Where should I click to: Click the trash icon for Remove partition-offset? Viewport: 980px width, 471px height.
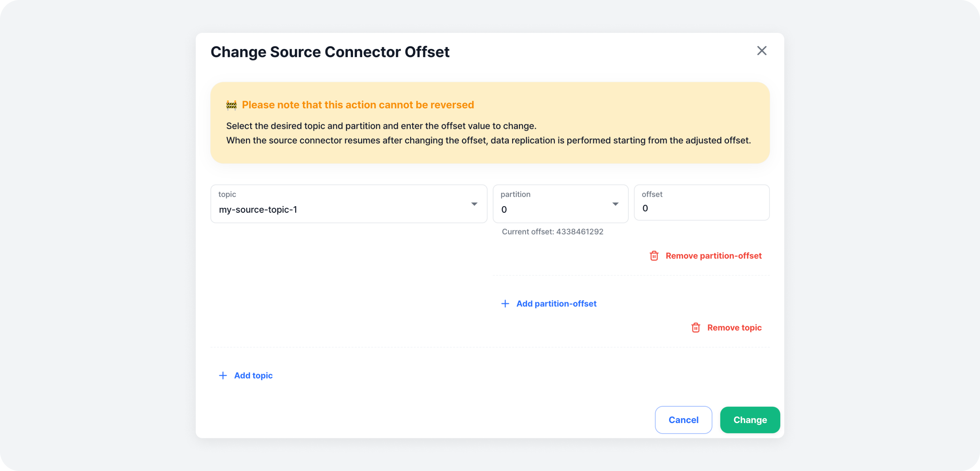[x=654, y=256]
